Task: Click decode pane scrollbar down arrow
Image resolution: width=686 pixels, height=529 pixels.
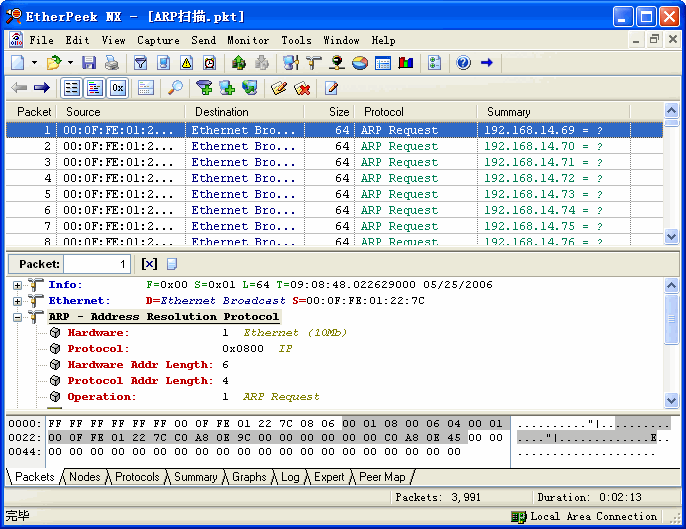Action: (x=671, y=400)
